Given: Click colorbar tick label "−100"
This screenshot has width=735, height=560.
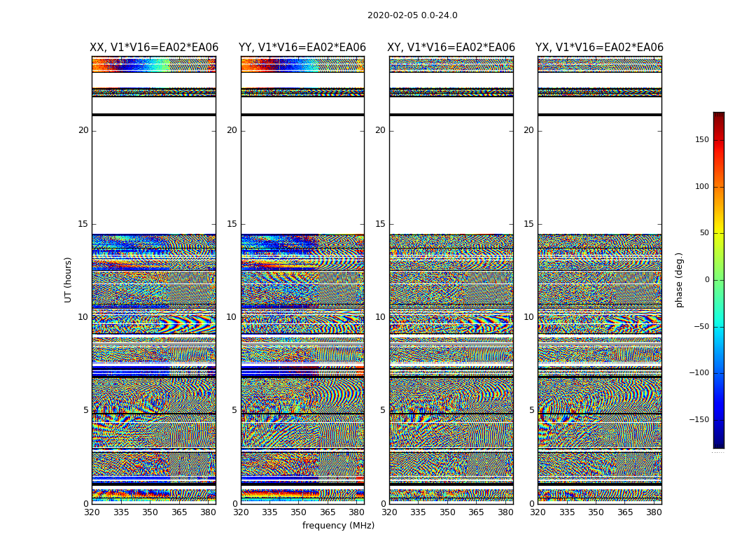Looking at the screenshot, I should click(x=699, y=373).
